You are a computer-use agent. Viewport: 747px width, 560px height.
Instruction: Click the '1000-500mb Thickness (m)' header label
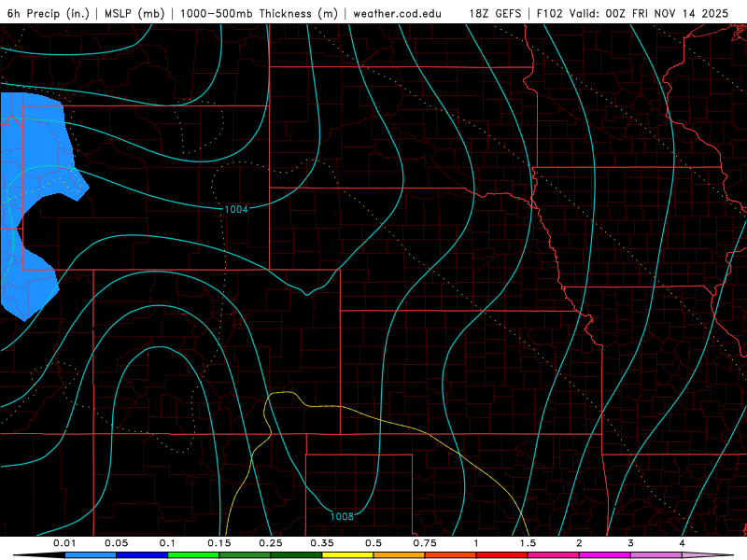point(259,13)
